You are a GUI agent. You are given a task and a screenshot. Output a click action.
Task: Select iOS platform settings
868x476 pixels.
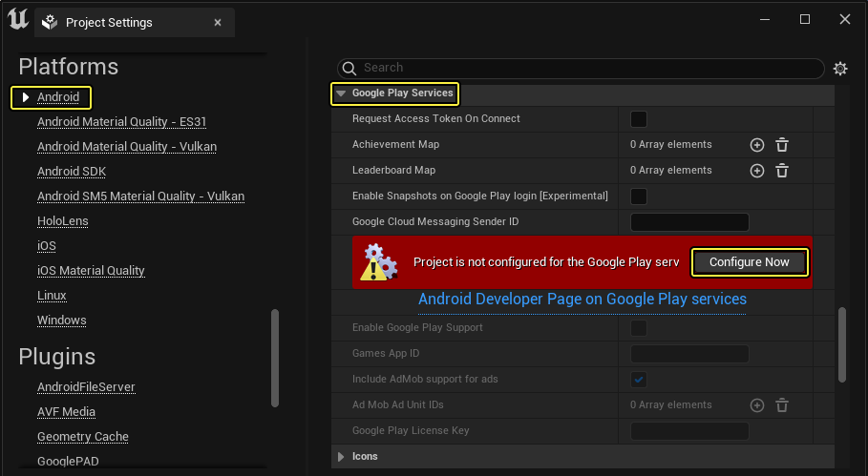point(47,245)
